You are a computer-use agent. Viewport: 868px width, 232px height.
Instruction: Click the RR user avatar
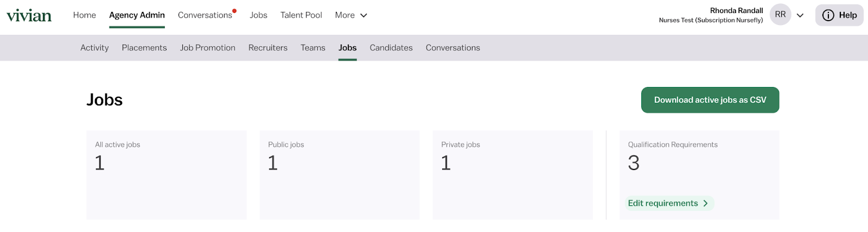pyautogui.click(x=780, y=15)
